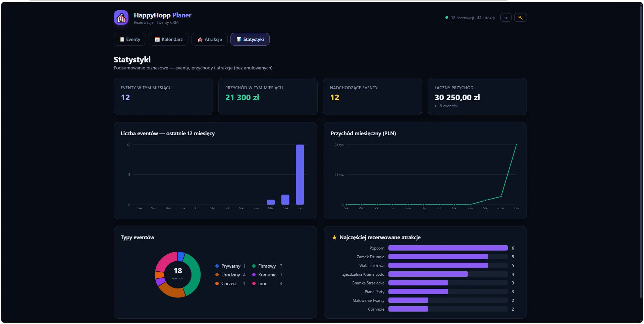Image resolution: width=644 pixels, height=324 pixels.
Task: Click the Maj bar in events chart
Action: point(271,202)
